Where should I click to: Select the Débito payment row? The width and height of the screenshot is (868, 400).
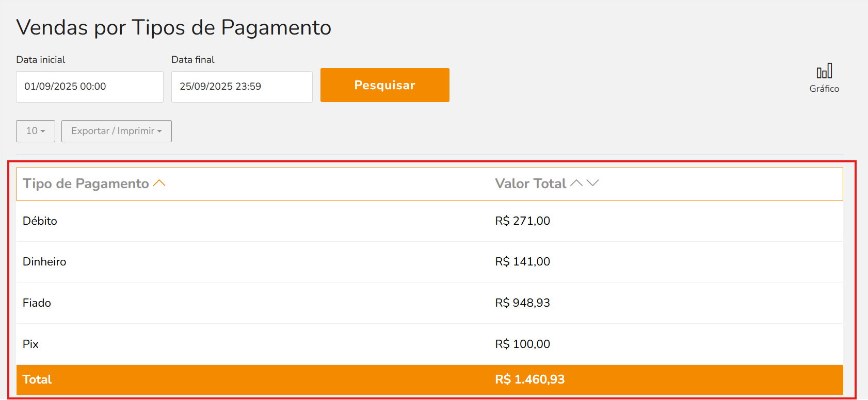[429, 221]
